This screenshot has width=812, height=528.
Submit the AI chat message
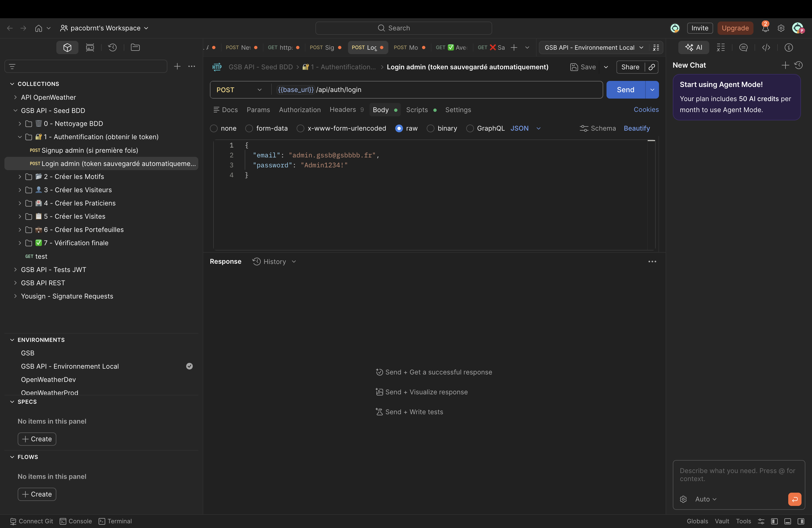tap(795, 499)
